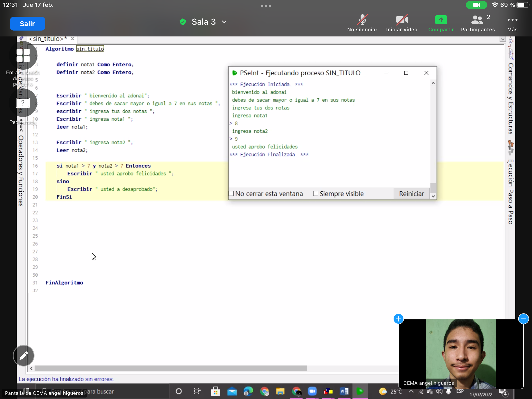Image resolution: width=532 pixels, height=399 pixels.
Task: Tap the Pedir ayuda help icon
Action: tap(23, 103)
